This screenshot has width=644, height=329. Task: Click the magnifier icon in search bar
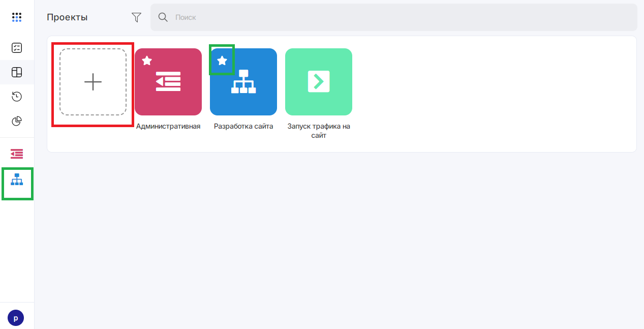(x=163, y=17)
